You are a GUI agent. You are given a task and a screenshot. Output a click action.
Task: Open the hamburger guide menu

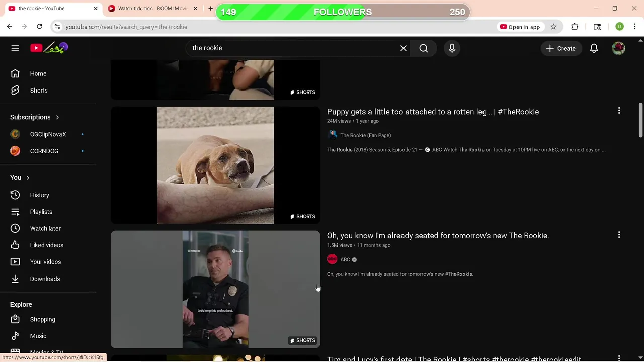pyautogui.click(x=15, y=48)
